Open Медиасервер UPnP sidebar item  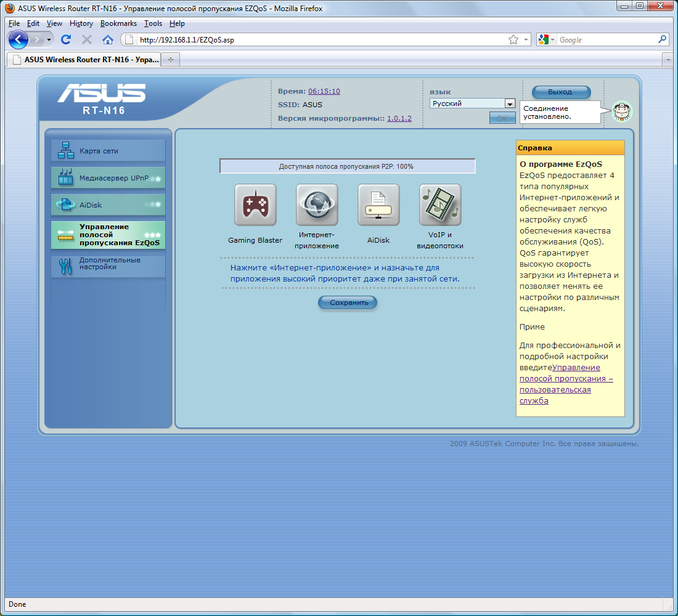(x=108, y=177)
